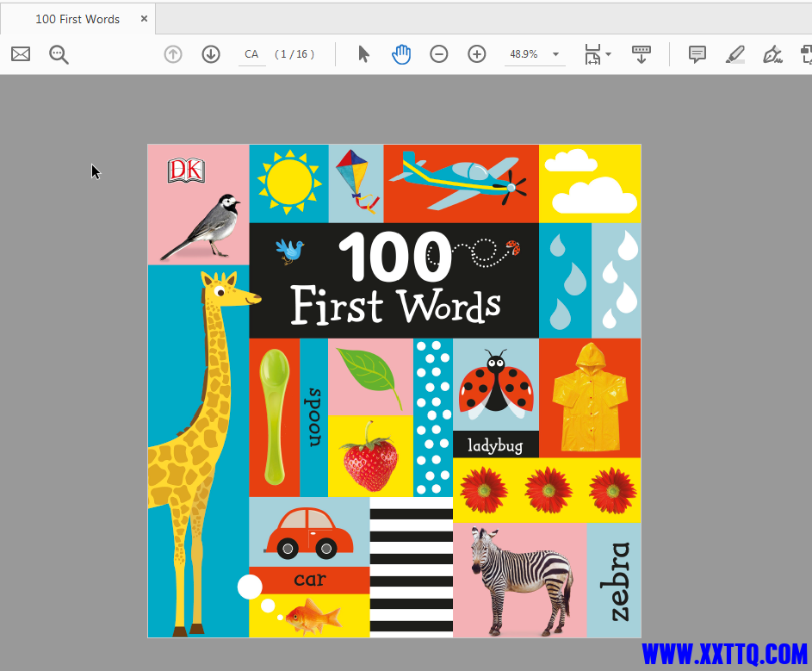The width and height of the screenshot is (812, 671).
Task: Click the email envelope icon
Action: click(21, 54)
